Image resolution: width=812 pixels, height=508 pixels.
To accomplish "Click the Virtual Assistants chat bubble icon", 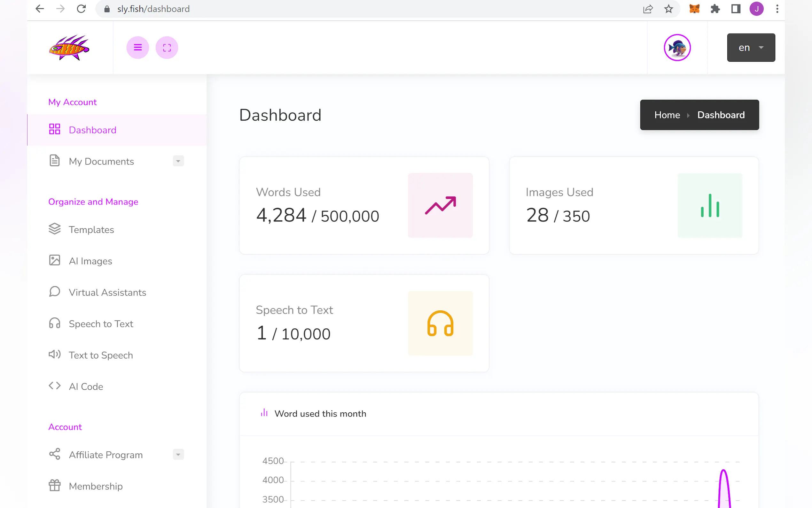I will click(x=54, y=292).
